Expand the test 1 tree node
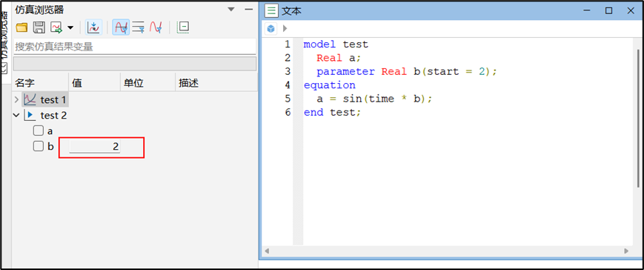The width and height of the screenshot is (644, 270). click(16, 99)
